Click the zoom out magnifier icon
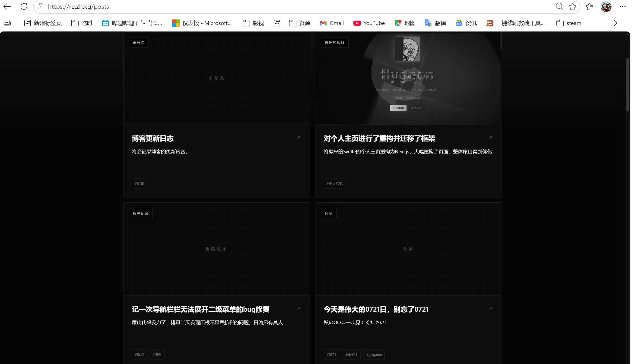 (559, 6)
